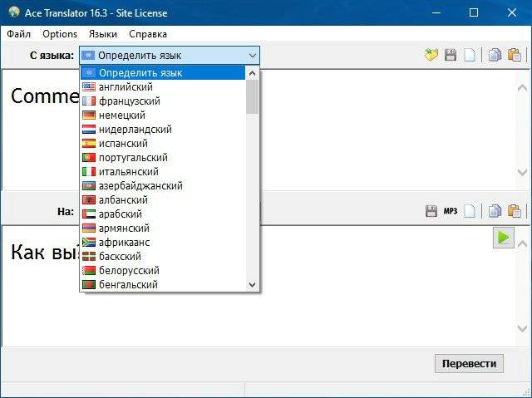This screenshot has height=398, width=532.
Task: Export translation as MP3
Action: (451, 211)
